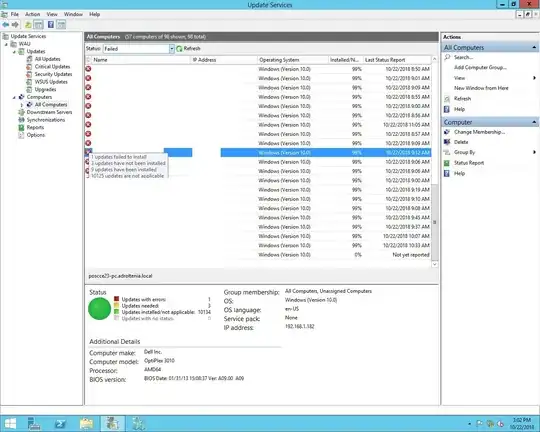
Task: Open the View menu in menu bar
Action: [52, 14]
